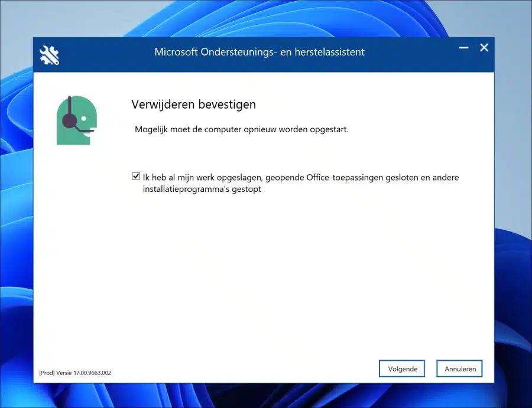The width and height of the screenshot is (532, 408).
Task: Click the support agent headset illustration
Action: [77, 120]
